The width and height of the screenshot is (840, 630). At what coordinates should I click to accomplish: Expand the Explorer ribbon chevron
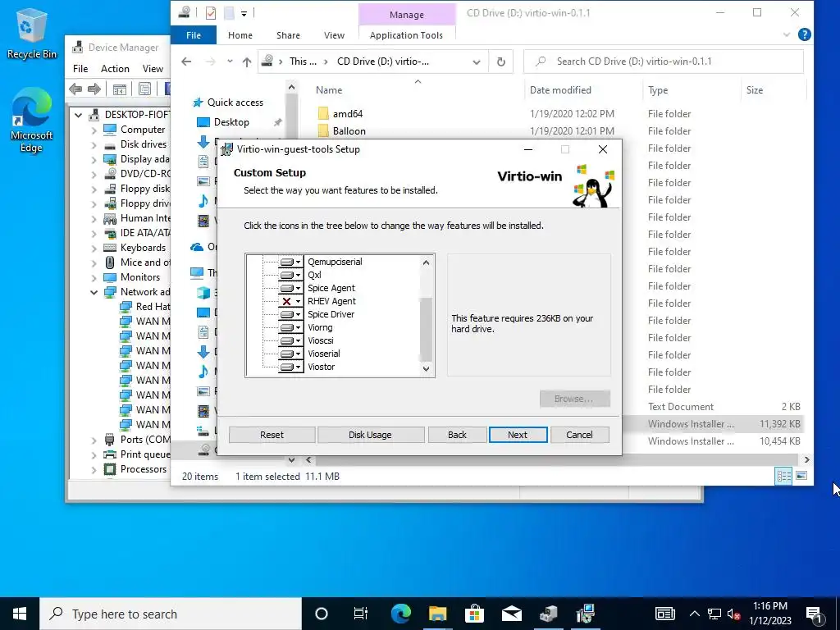tap(787, 34)
